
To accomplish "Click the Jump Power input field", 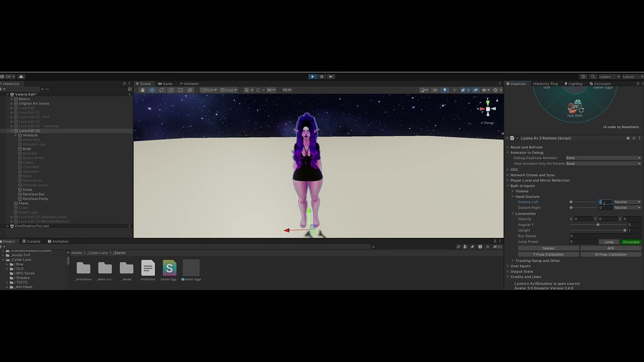I will coord(583,242).
